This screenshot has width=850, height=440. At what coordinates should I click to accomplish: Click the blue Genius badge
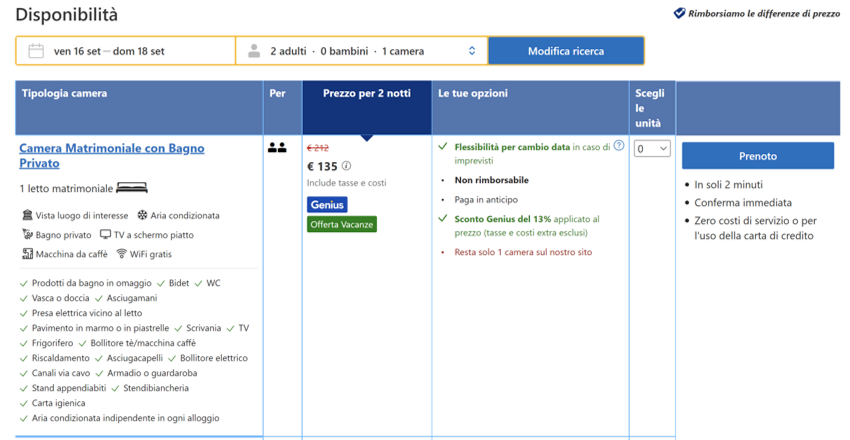327,204
